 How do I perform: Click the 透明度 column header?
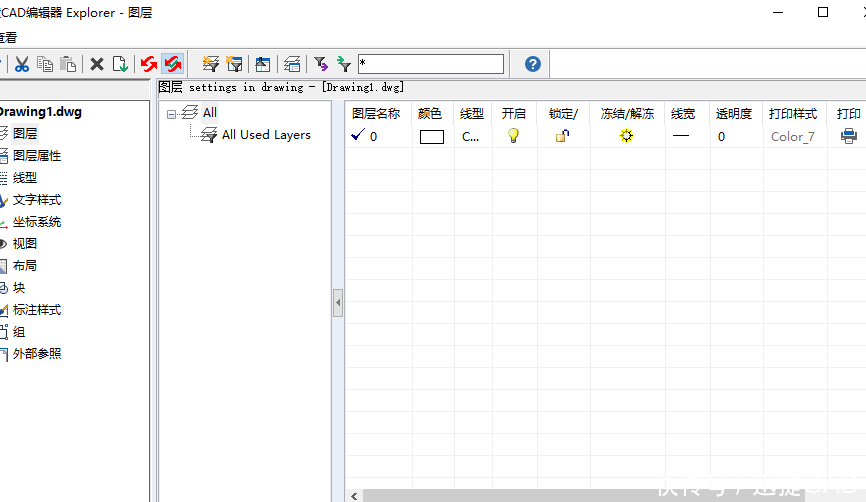click(734, 114)
